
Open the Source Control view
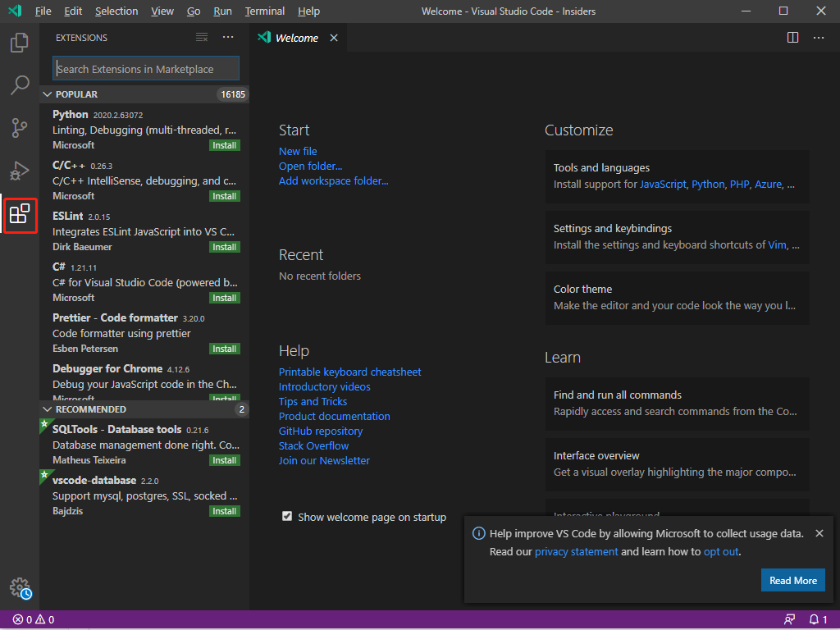(20, 128)
